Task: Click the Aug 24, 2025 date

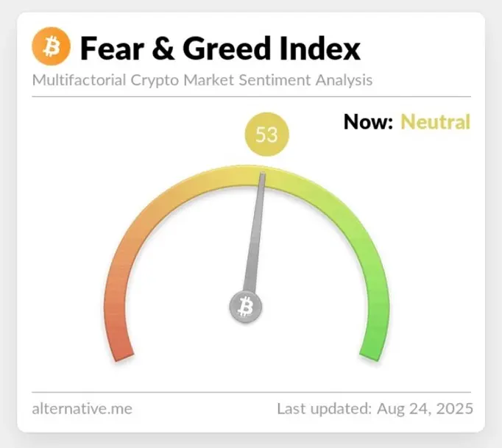Action: [x=425, y=409]
